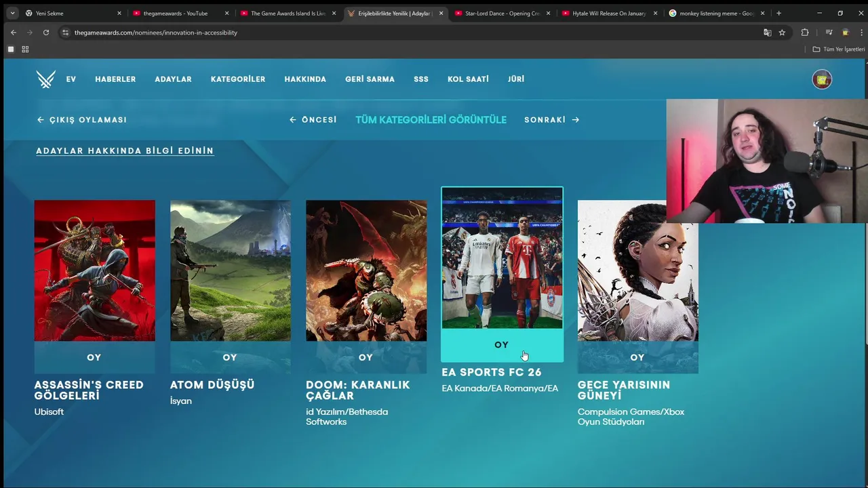Vote OY for Atom Düşüşü
This screenshot has height=488, width=868.
[x=230, y=357]
